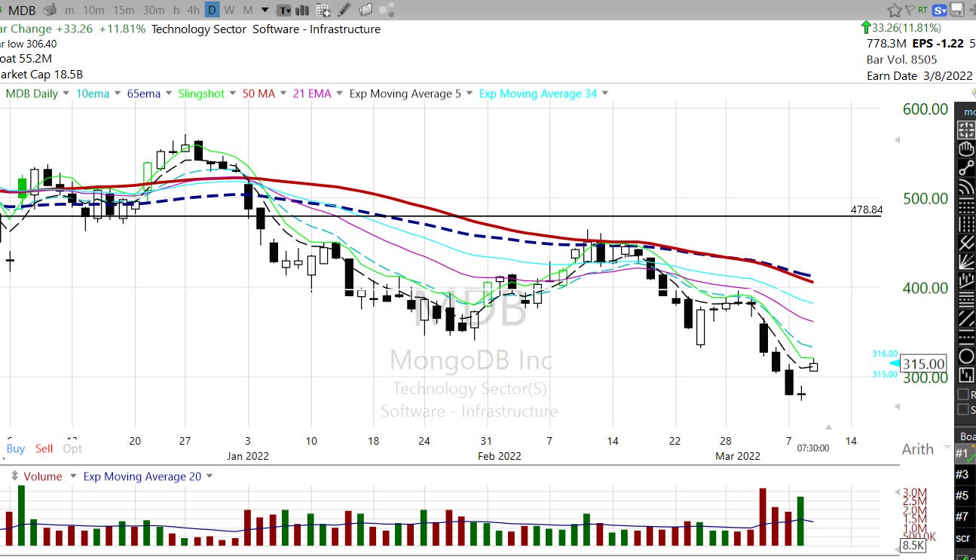The height and width of the screenshot is (560, 976).
Task: Select the arcs drawing tool
Action: coord(965,186)
